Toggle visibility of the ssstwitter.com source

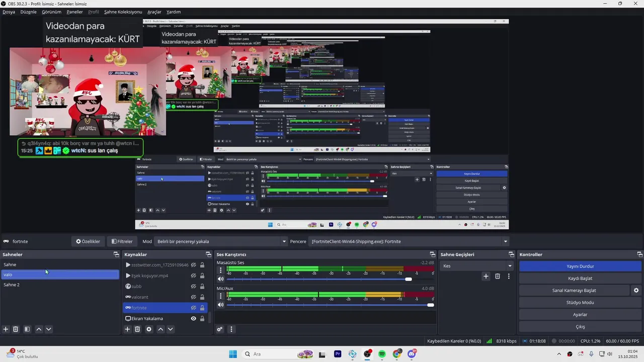(193, 265)
